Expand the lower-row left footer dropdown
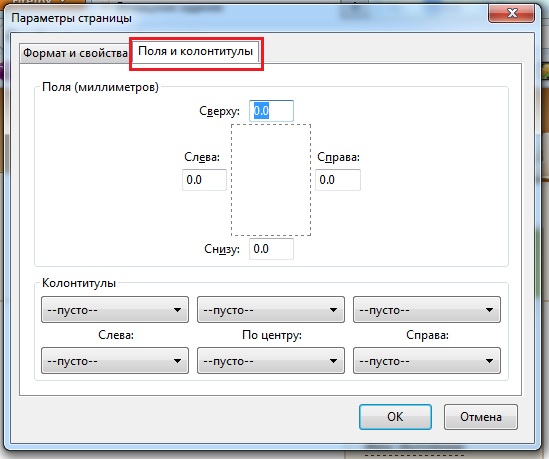This screenshot has height=459, width=549. coord(115,361)
